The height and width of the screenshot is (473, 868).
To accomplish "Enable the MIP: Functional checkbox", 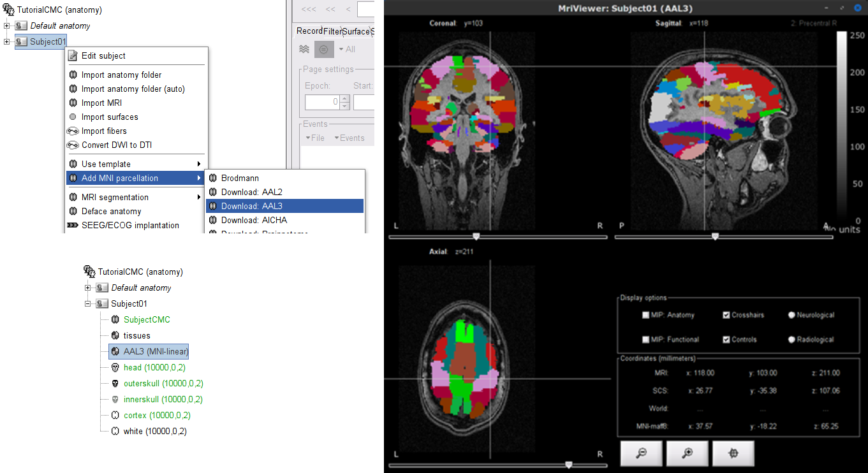I will click(645, 340).
